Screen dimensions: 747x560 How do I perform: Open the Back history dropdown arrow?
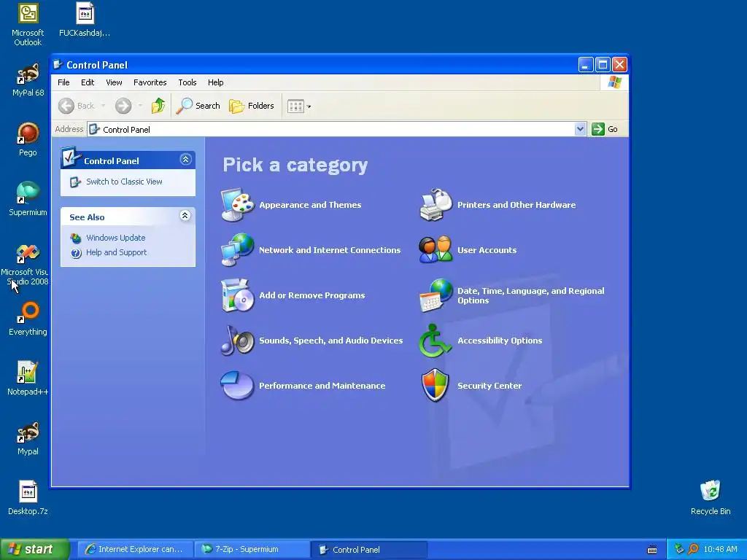pos(104,106)
